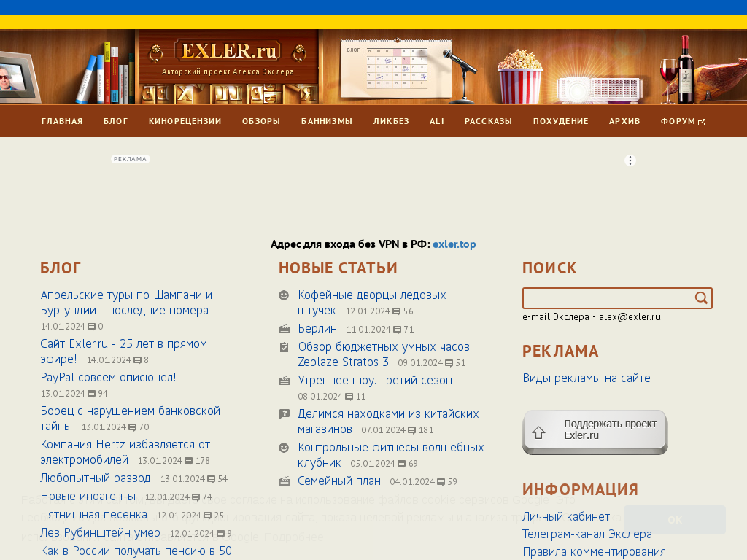This screenshot has height=560, width=747.
Task: Click question icon beside Делимся находками
Action: (285, 414)
